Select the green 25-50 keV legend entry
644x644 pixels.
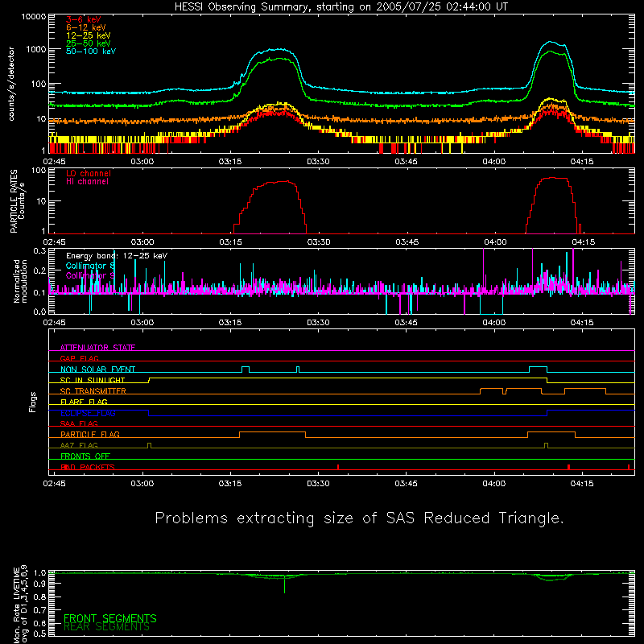coord(89,43)
